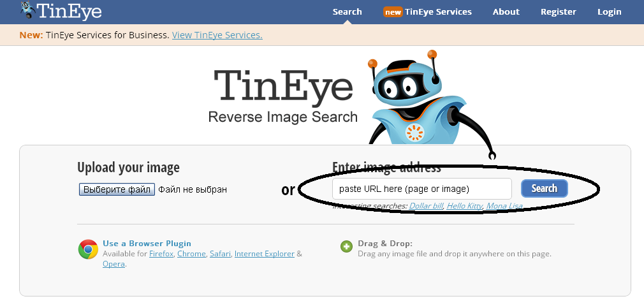Open the Internet Explorer plugin link
This screenshot has height=308, width=644.
pos(264,254)
